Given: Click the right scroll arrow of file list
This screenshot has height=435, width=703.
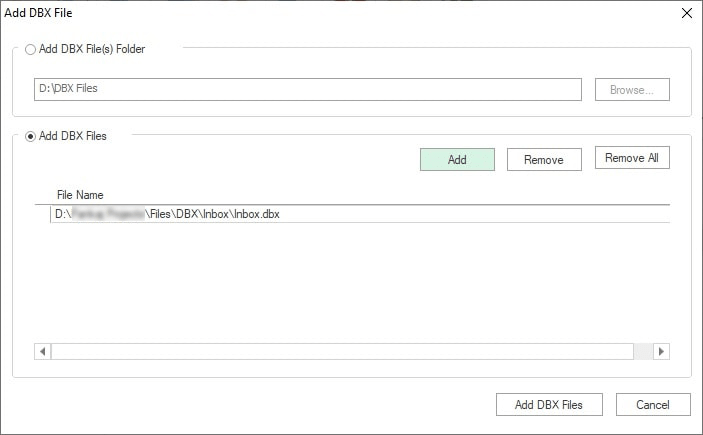Looking at the screenshot, I should (x=661, y=352).
